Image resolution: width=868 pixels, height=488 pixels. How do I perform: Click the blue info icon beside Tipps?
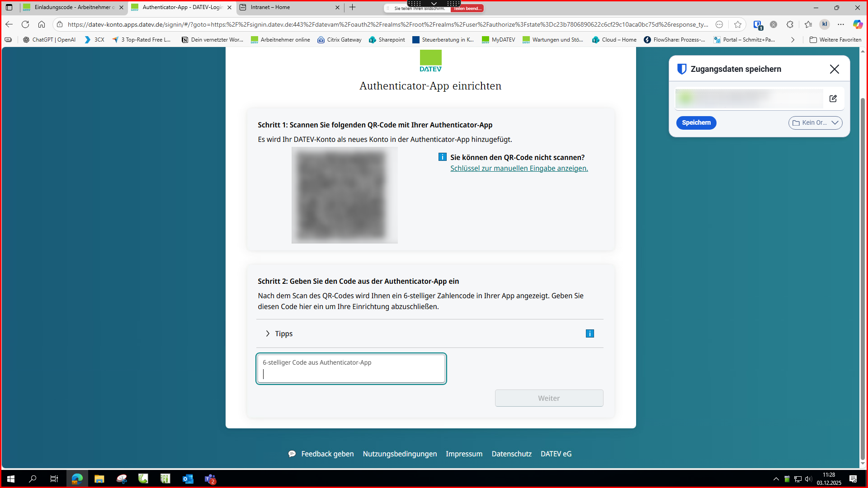click(x=590, y=333)
